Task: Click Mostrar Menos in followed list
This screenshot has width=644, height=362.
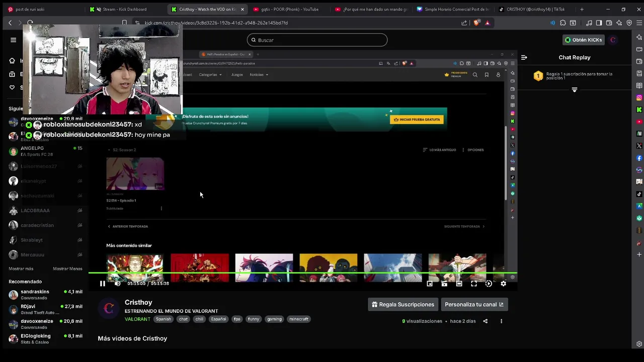Action: pos(67,269)
